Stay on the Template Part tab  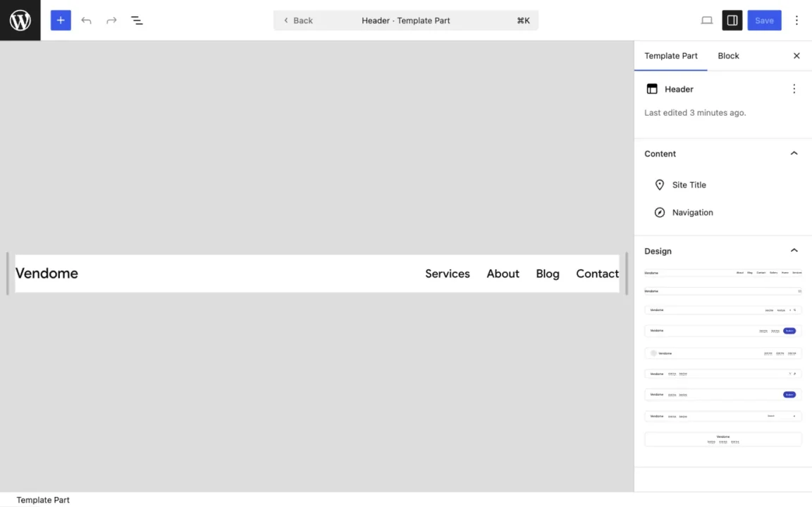[670, 56]
